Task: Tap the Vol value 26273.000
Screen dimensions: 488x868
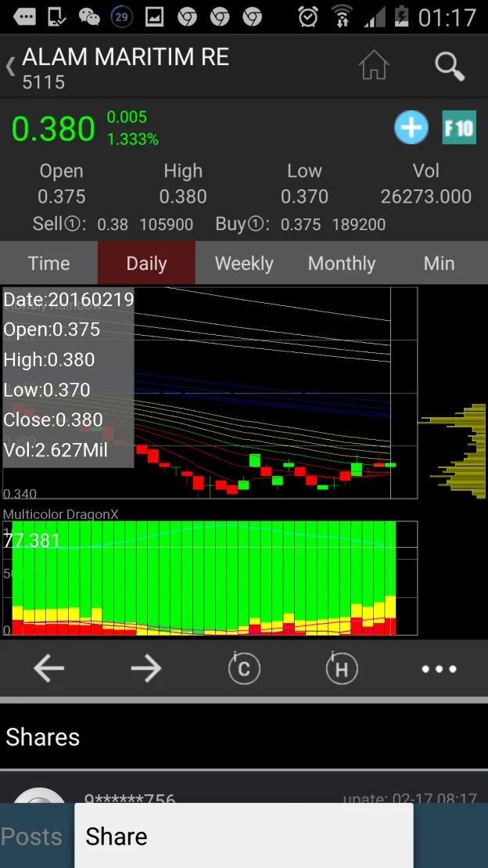Action: [426, 196]
